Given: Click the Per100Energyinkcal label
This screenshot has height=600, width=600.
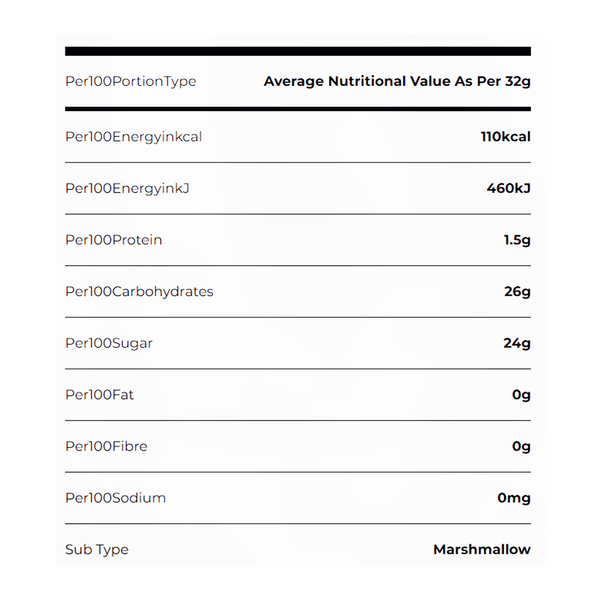Looking at the screenshot, I should 133,136.
